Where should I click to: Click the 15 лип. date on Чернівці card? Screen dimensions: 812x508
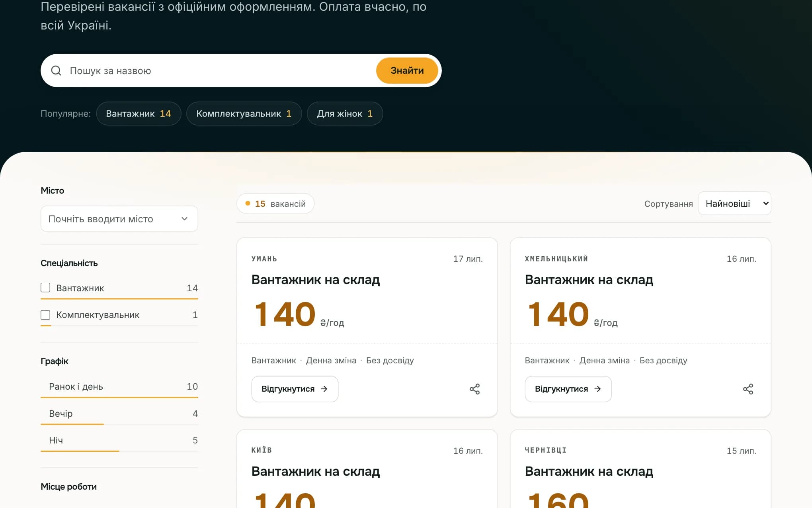tap(741, 451)
